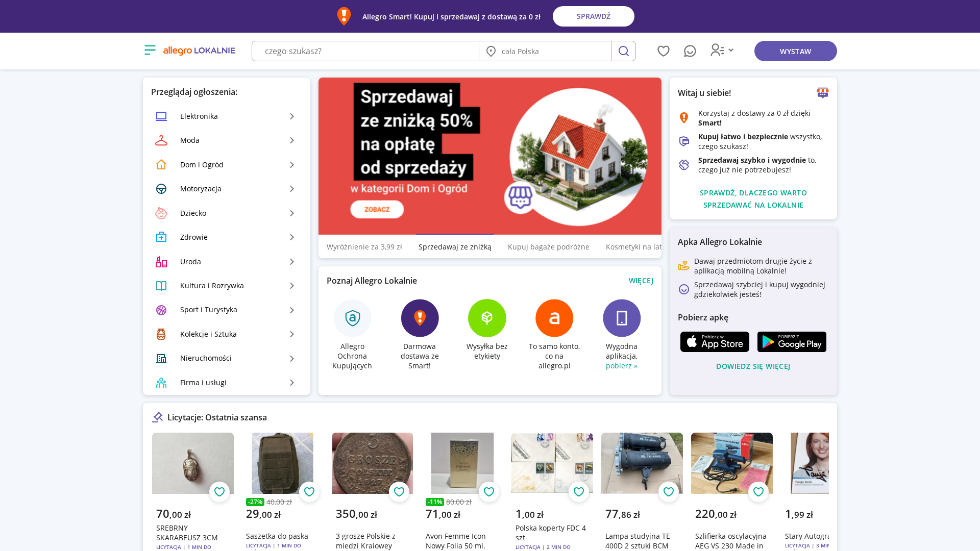Open the Google Play download badge
Viewport: 980px width, 551px height.
pos(792,342)
